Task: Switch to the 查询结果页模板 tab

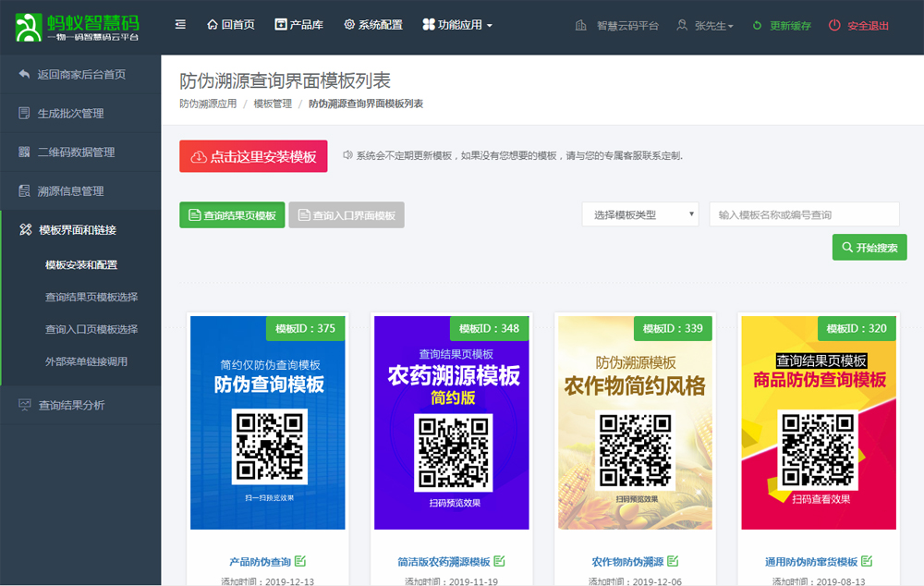Action: (232, 215)
